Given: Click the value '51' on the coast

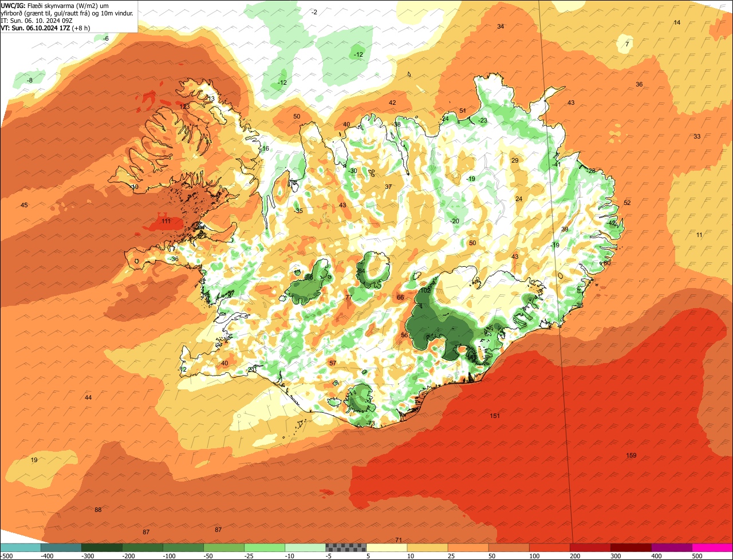Looking at the screenshot, I should point(463,111).
